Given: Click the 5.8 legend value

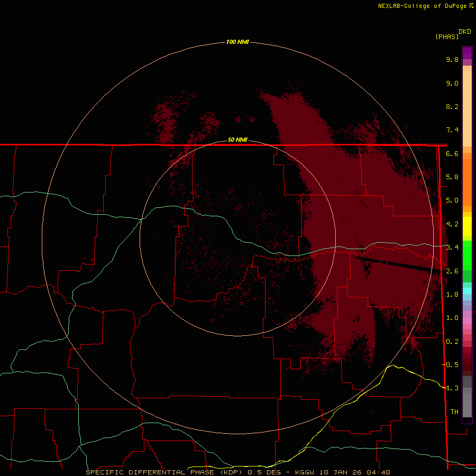Looking at the screenshot, I should (x=452, y=177).
